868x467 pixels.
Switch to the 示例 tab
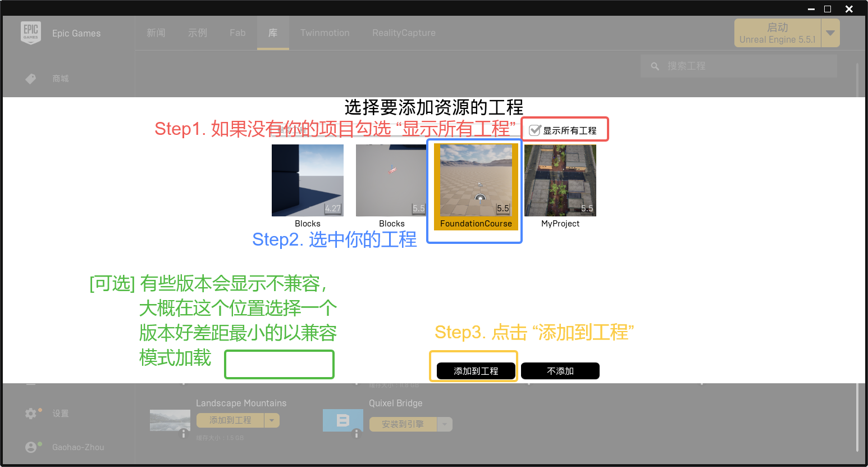point(198,33)
